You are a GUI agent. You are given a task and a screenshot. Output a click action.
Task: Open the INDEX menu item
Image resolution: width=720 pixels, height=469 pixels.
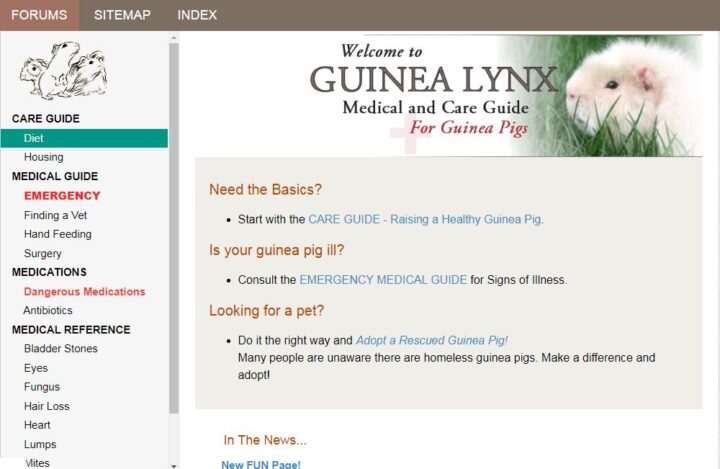coord(197,15)
